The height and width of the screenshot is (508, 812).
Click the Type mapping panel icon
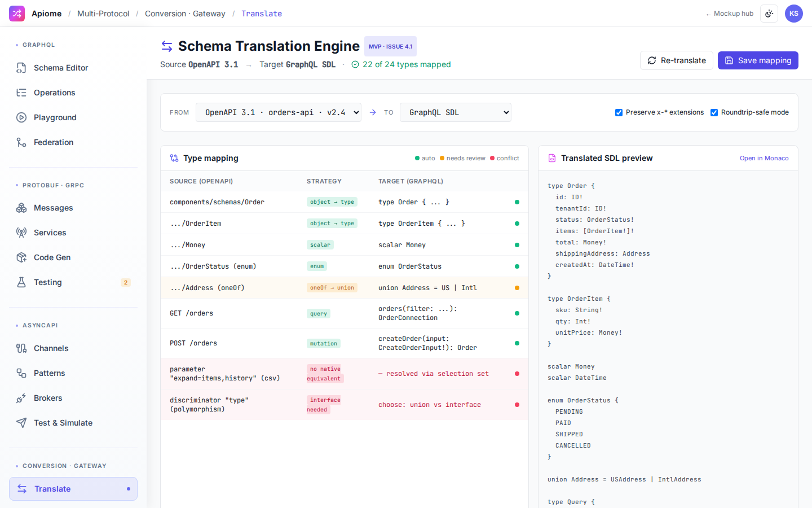[x=174, y=158]
